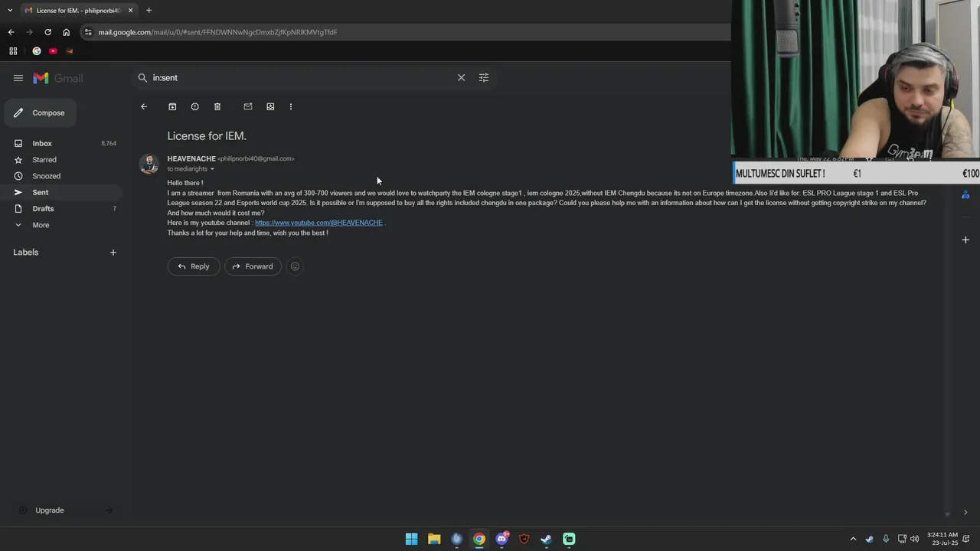Navigate back in the browser
980x551 pixels.
pos(11,32)
